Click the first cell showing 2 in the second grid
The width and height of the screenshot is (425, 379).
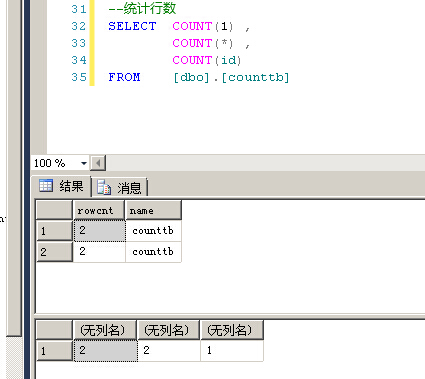(x=105, y=350)
